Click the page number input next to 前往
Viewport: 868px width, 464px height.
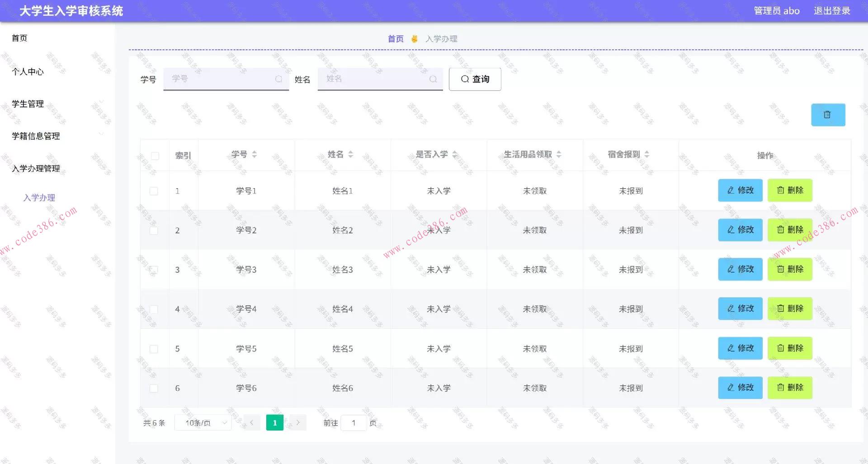(354, 422)
